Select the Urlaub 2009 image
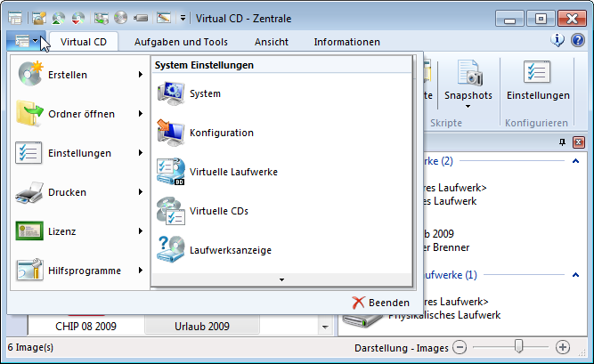This screenshot has width=594, height=364. click(202, 326)
